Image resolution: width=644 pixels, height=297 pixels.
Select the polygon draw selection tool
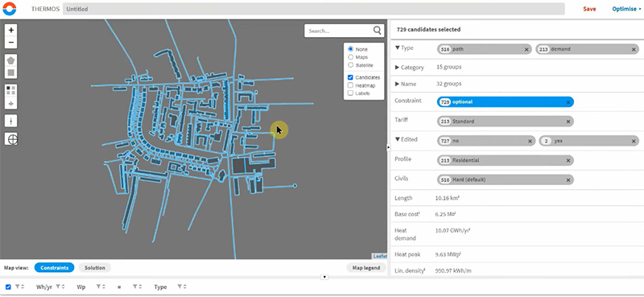pos(11,60)
